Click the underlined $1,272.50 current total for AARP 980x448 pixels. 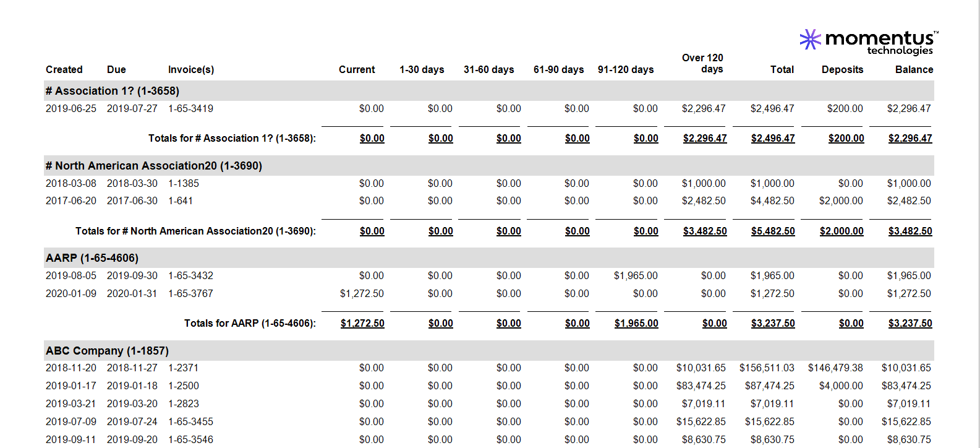(362, 323)
